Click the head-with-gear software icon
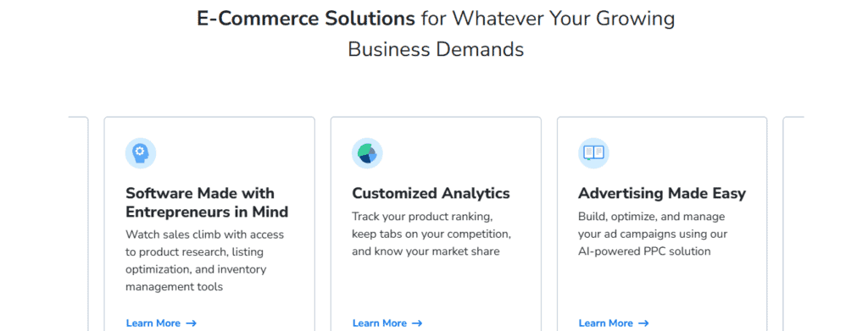Viewport: 868px width, 331px height. coord(141,153)
